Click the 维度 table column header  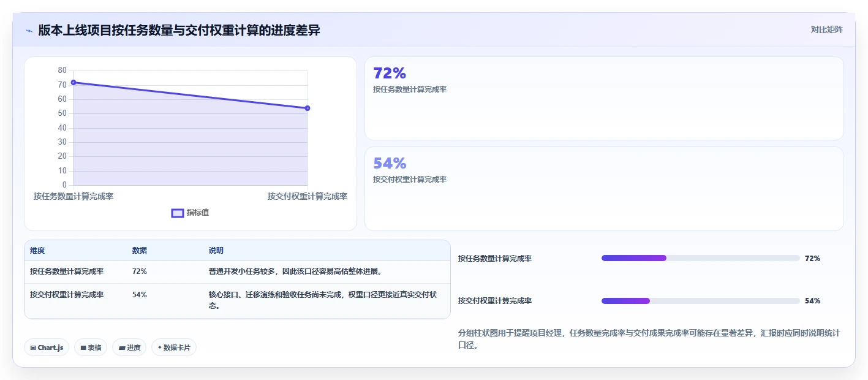[x=37, y=251]
